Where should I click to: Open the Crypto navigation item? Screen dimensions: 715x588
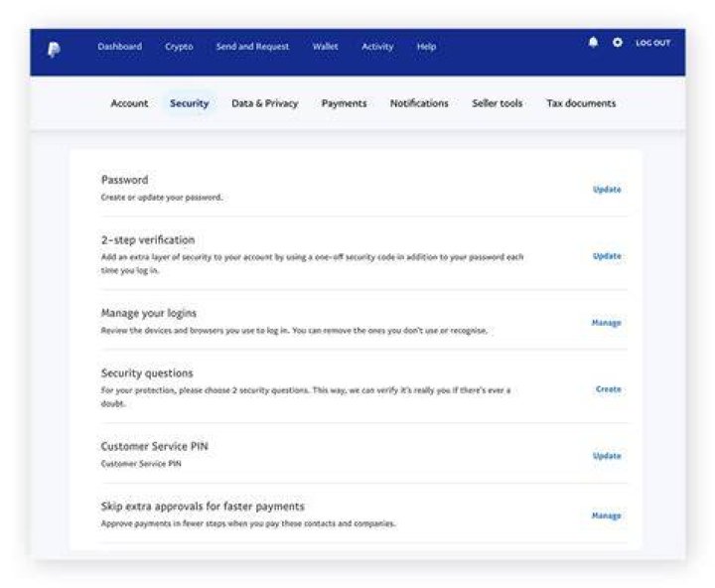[179, 47]
